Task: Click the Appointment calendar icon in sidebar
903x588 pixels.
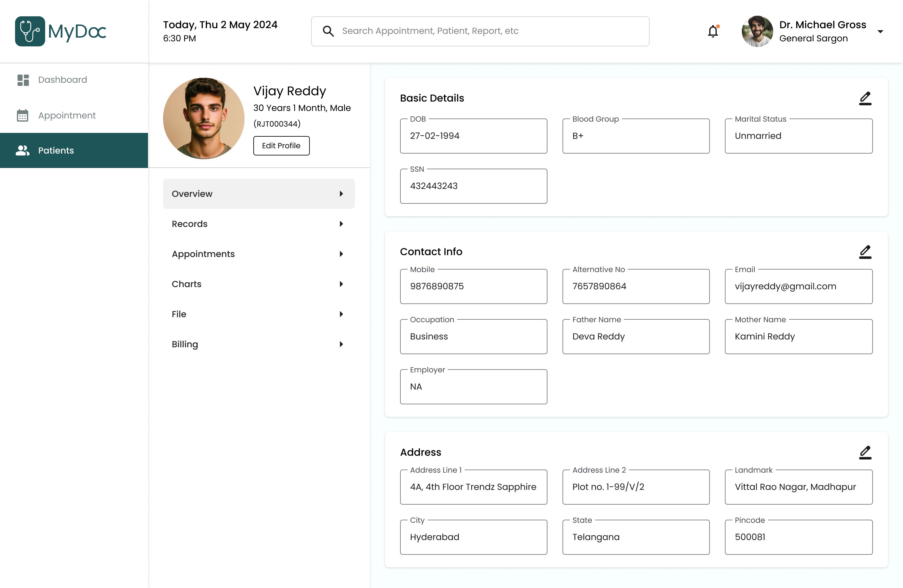Action: pos(22,115)
